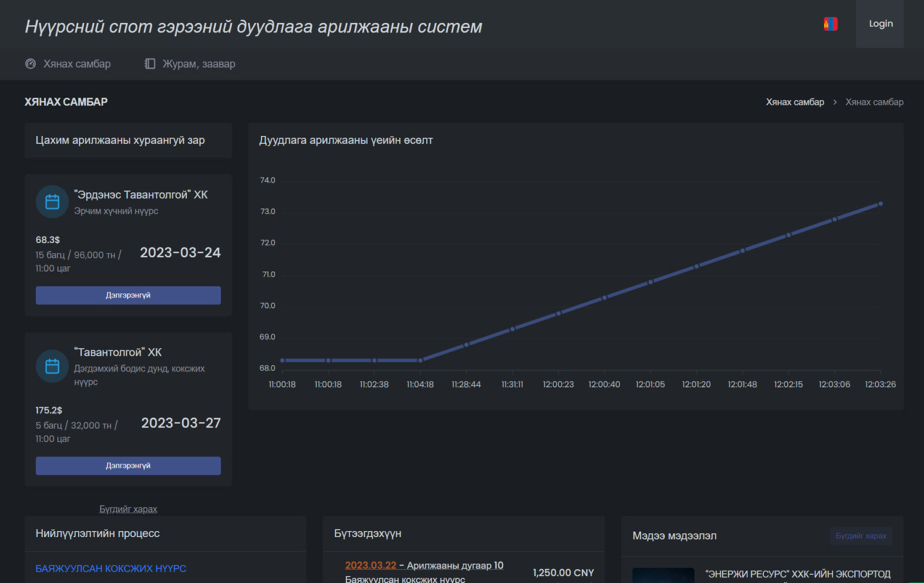Click the news thumbnail image for Энержи Ресурс
Image resolution: width=924 pixels, height=583 pixels.
tap(663, 576)
